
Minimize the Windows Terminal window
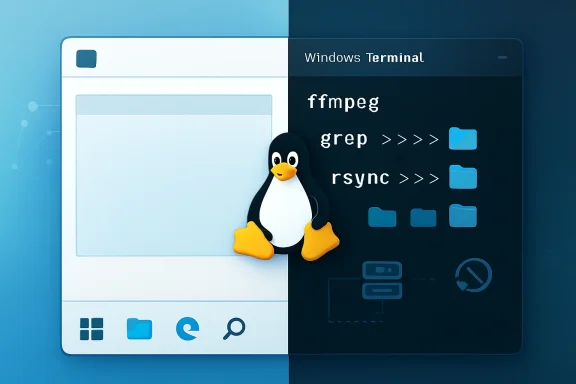[x=502, y=57]
